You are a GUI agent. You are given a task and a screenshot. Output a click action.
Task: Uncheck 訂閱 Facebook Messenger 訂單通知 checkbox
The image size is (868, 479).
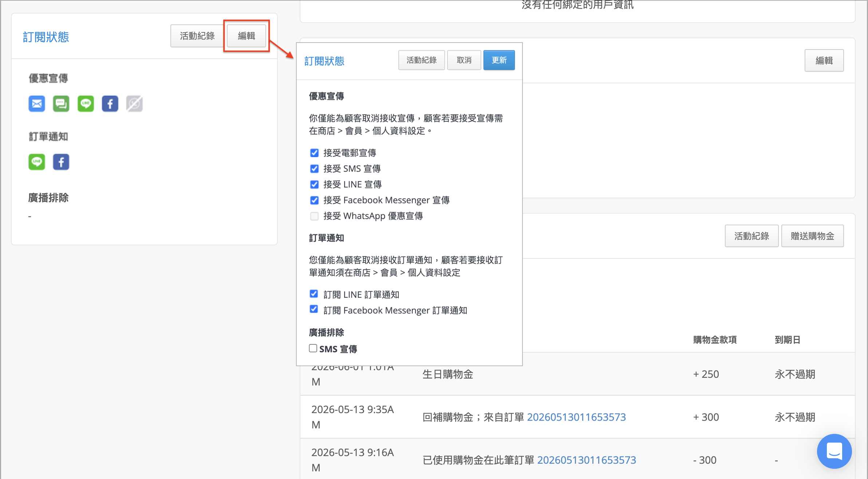click(x=313, y=309)
